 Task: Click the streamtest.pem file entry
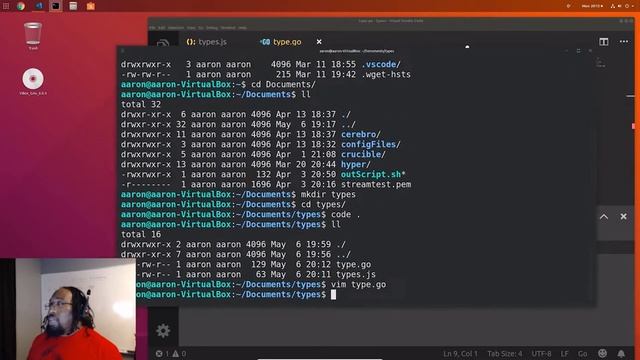pyautogui.click(x=376, y=184)
